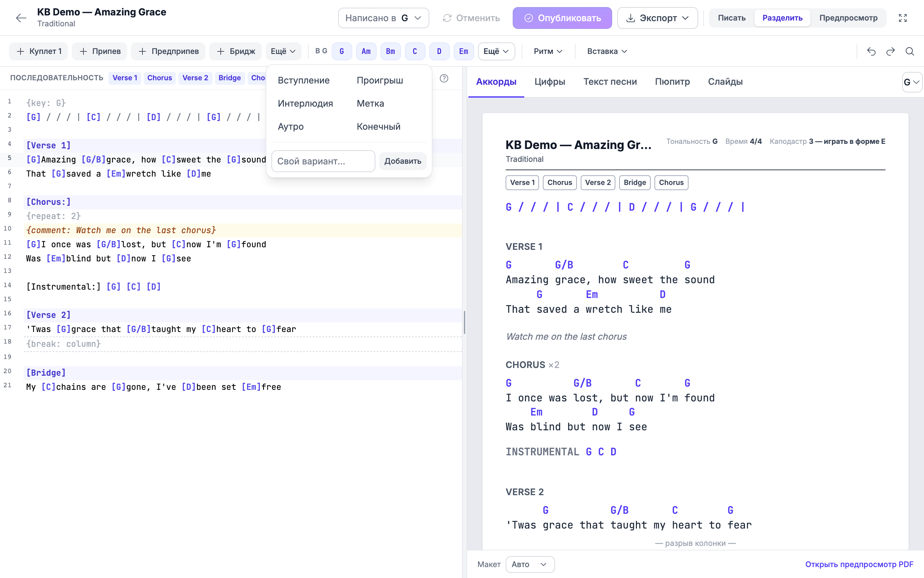This screenshot has height=578, width=924.
Task: Insert the C chord chip
Action: click(x=415, y=51)
